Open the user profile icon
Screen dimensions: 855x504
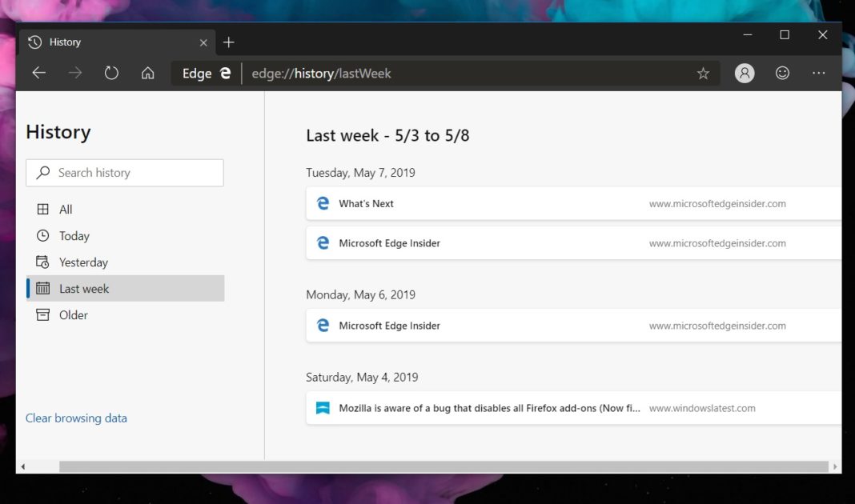coord(744,73)
